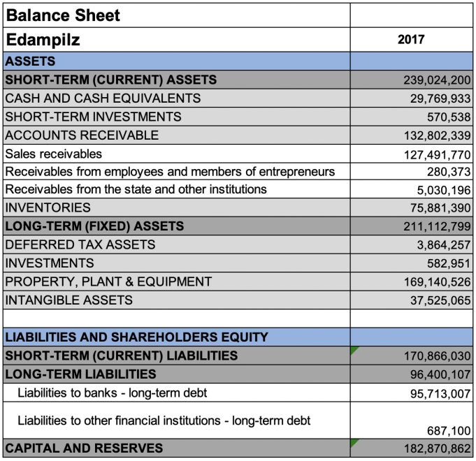The height and width of the screenshot is (461, 476).
Task: Click the value 582,951
Action: (x=449, y=263)
